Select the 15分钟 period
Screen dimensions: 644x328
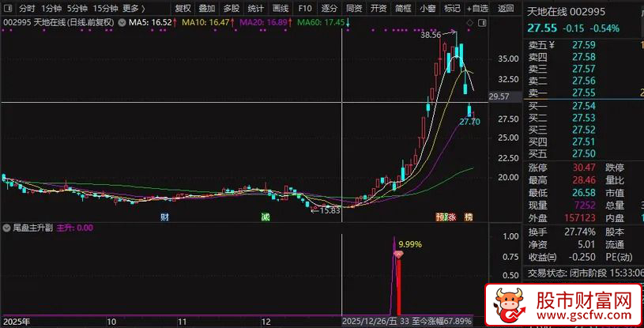pos(105,8)
